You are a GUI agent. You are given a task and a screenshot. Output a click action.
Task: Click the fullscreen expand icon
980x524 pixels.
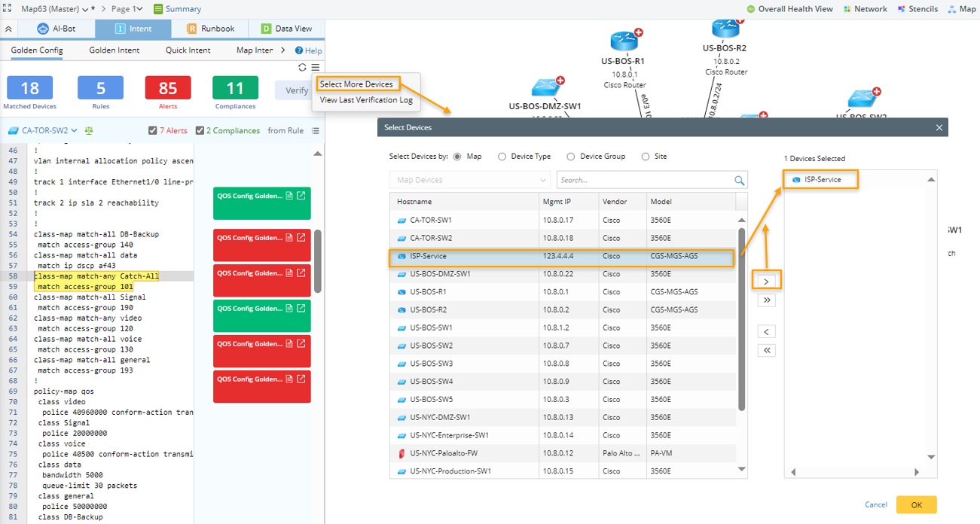7,9
